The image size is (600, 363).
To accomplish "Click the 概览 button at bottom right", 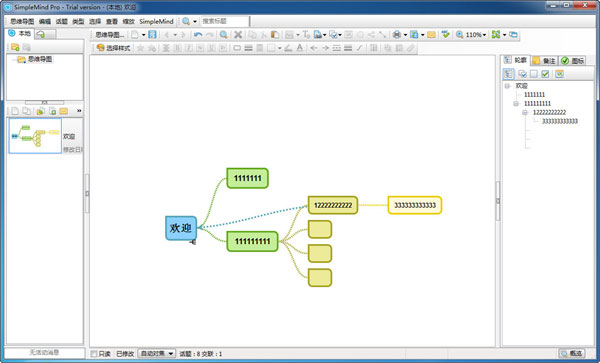I will pos(572,353).
